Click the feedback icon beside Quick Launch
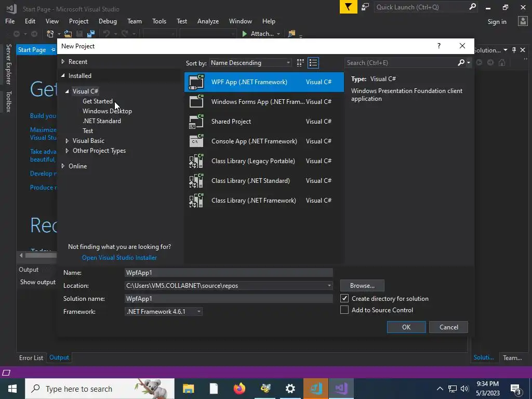532x399 pixels. point(365,7)
